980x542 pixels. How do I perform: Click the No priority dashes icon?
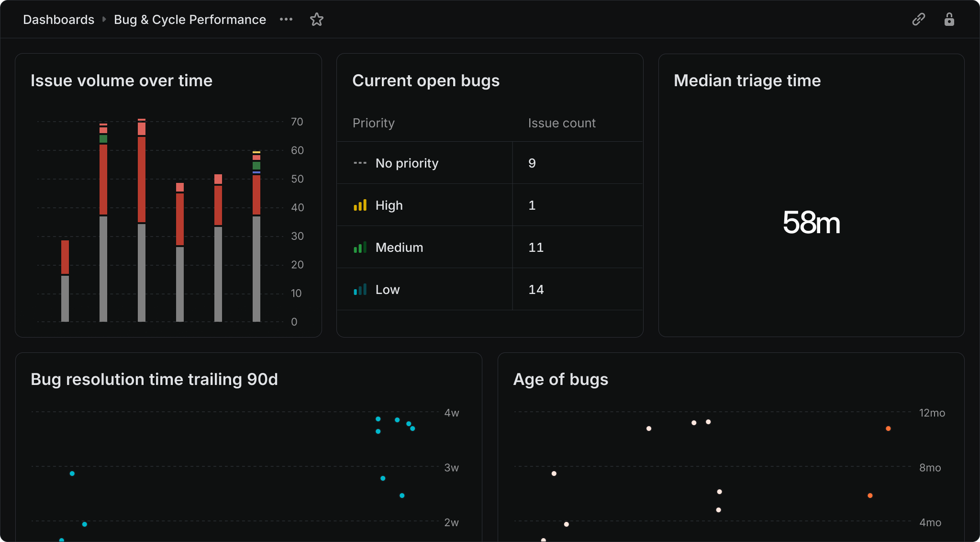[360, 163]
